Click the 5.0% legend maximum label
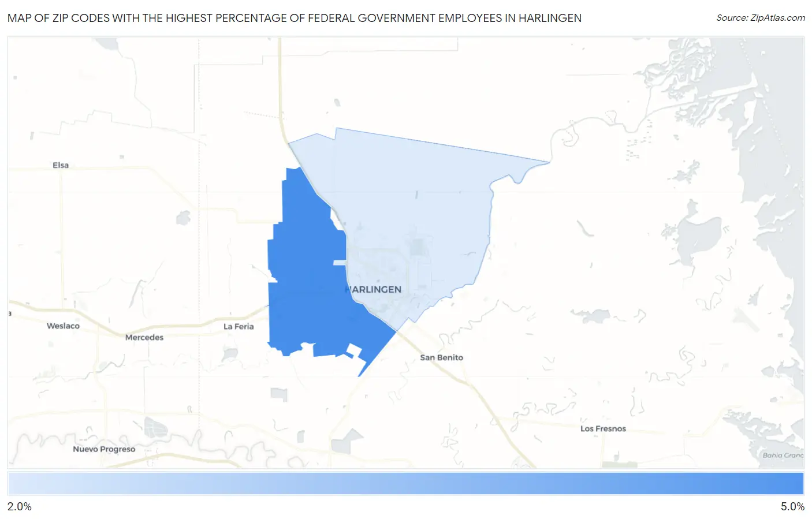The width and height of the screenshot is (812, 519). click(792, 506)
